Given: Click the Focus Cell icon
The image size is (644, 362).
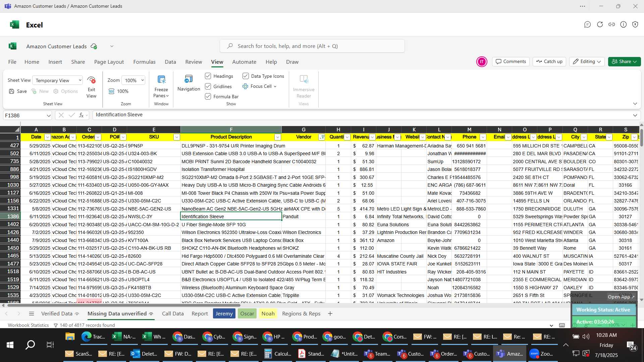Looking at the screenshot, I should [x=245, y=86].
